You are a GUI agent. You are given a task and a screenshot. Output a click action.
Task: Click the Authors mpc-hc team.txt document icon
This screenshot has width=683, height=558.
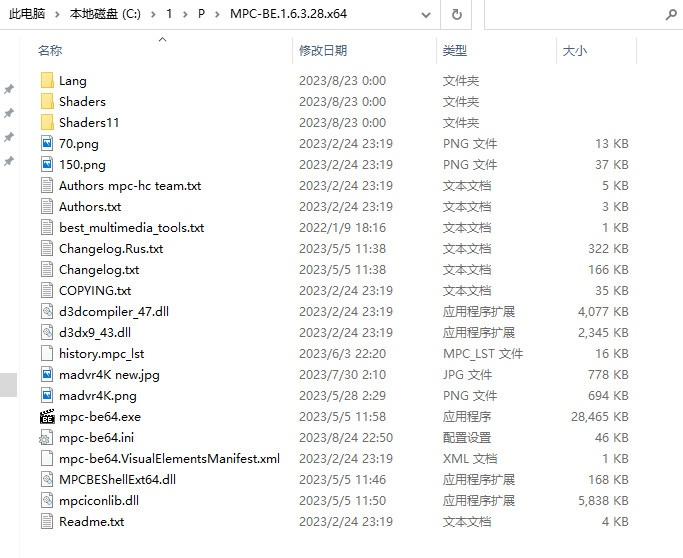tap(47, 186)
